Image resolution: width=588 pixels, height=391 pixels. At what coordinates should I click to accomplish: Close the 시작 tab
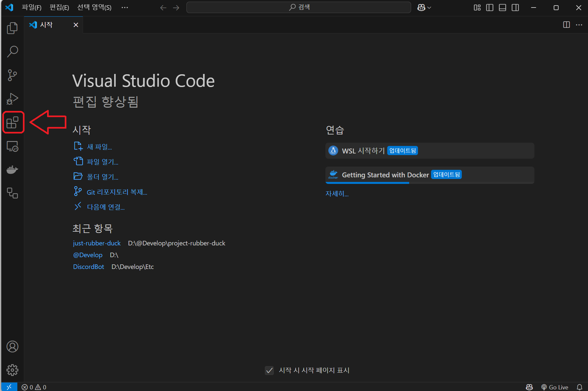pyautogui.click(x=76, y=25)
